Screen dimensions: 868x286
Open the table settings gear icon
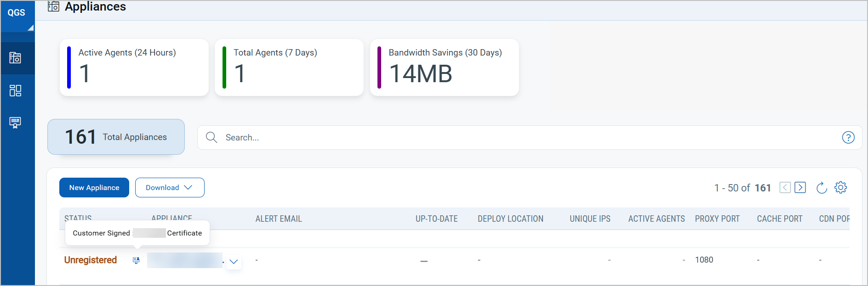(840, 187)
